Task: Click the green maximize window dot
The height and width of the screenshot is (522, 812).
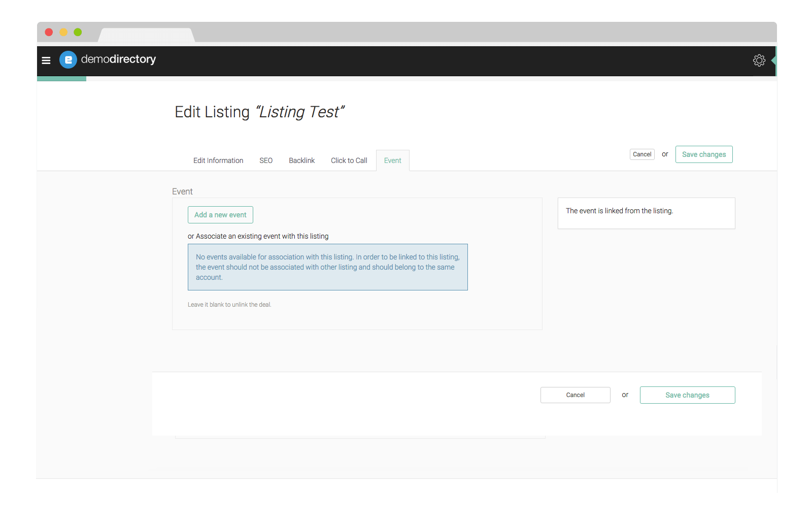Action: pos(78,32)
